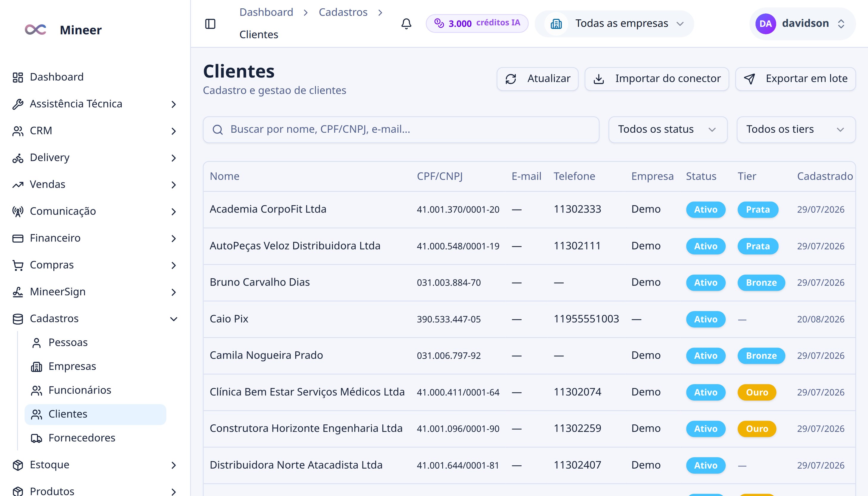Click the company building icon in header
Viewport: 868px width, 496px height.
pyautogui.click(x=556, y=24)
